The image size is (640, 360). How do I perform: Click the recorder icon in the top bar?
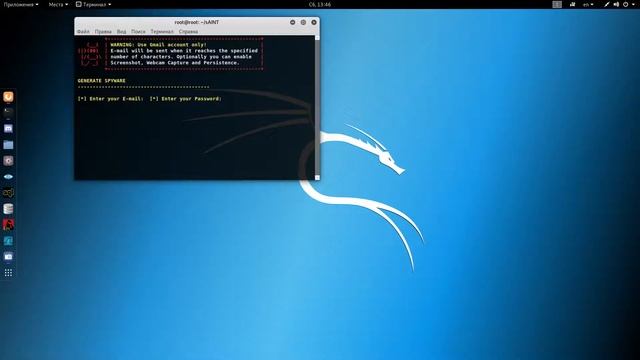(x=573, y=4)
